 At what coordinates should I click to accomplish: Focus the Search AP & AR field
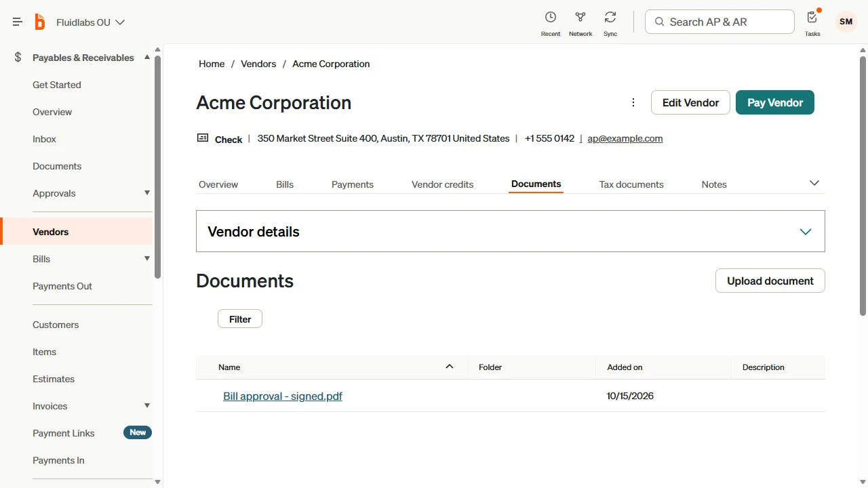pyautogui.click(x=719, y=22)
